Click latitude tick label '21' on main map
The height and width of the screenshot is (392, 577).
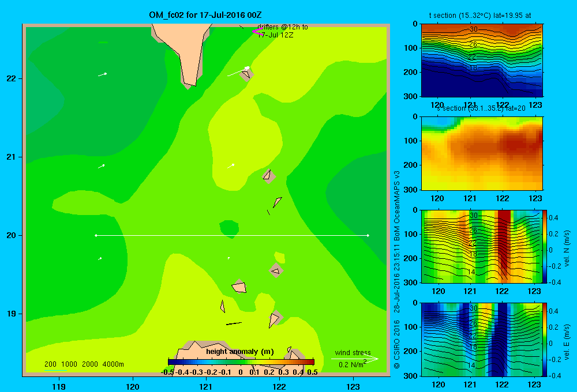point(12,157)
